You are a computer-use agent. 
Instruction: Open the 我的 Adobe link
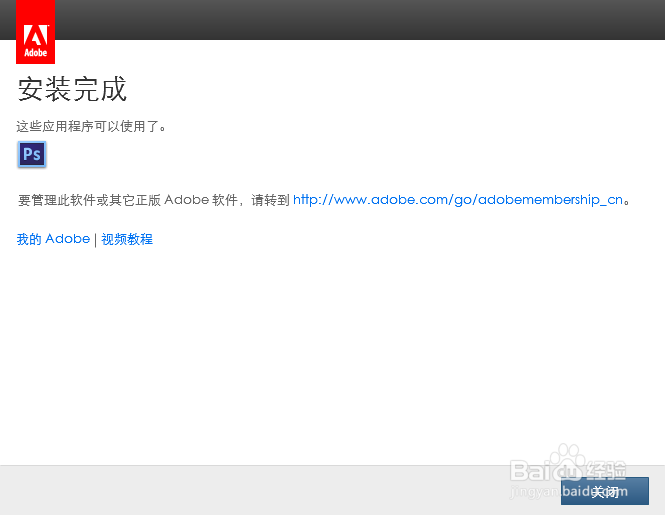pyautogui.click(x=53, y=239)
